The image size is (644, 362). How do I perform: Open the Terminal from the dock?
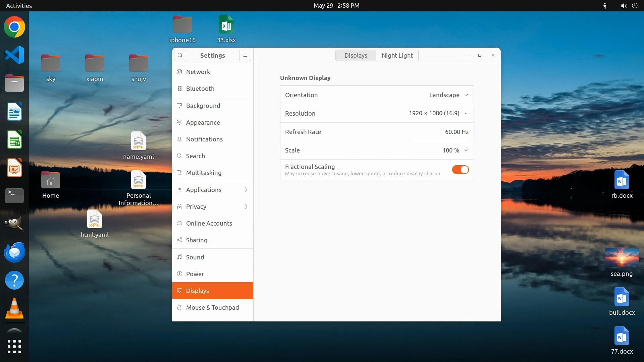[x=14, y=195]
